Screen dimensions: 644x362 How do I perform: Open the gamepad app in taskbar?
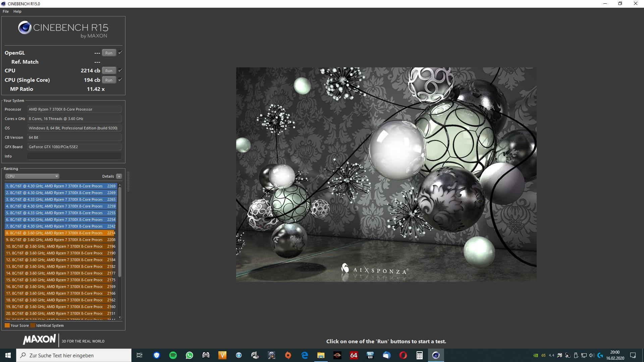pos(206,355)
